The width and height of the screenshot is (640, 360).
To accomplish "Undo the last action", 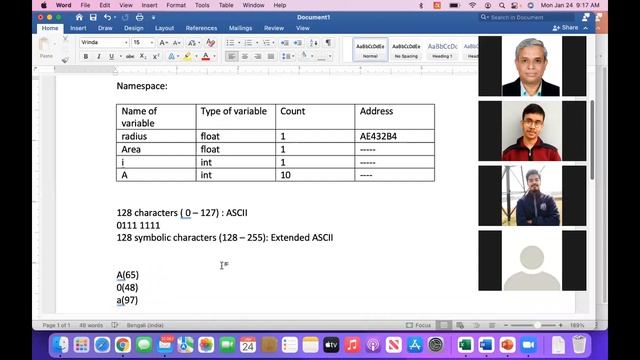I will tap(107, 17).
